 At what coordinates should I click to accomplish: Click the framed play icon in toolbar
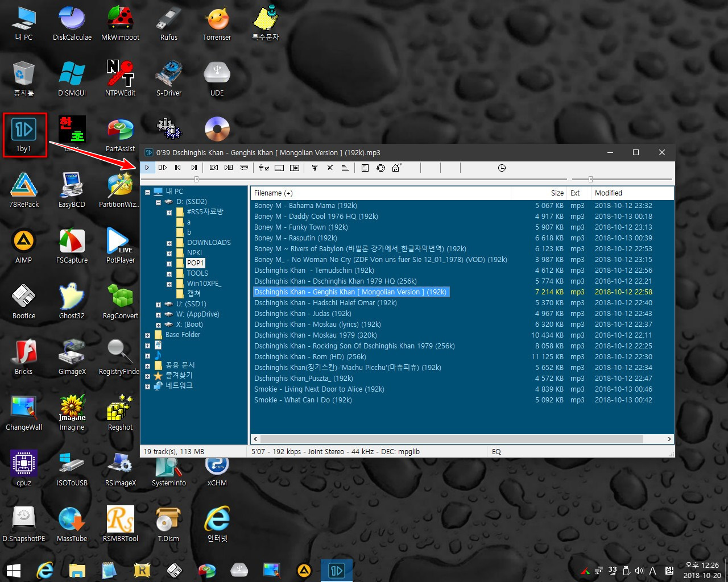[x=295, y=168]
